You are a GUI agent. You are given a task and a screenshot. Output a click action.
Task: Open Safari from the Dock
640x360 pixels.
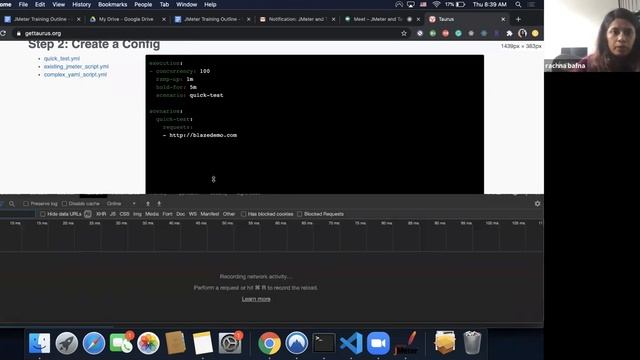pos(94,343)
